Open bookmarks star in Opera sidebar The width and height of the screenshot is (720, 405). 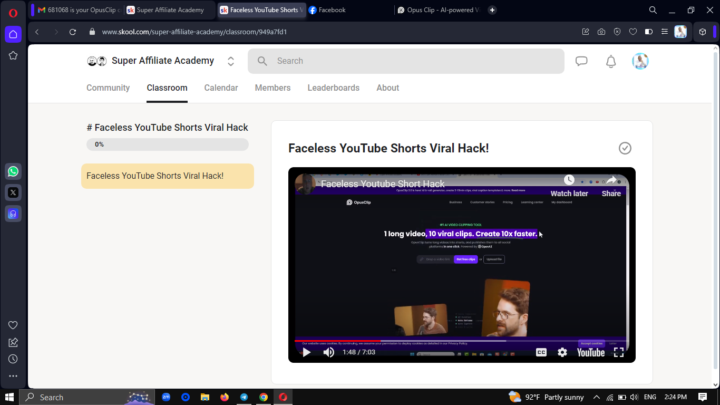(x=13, y=56)
